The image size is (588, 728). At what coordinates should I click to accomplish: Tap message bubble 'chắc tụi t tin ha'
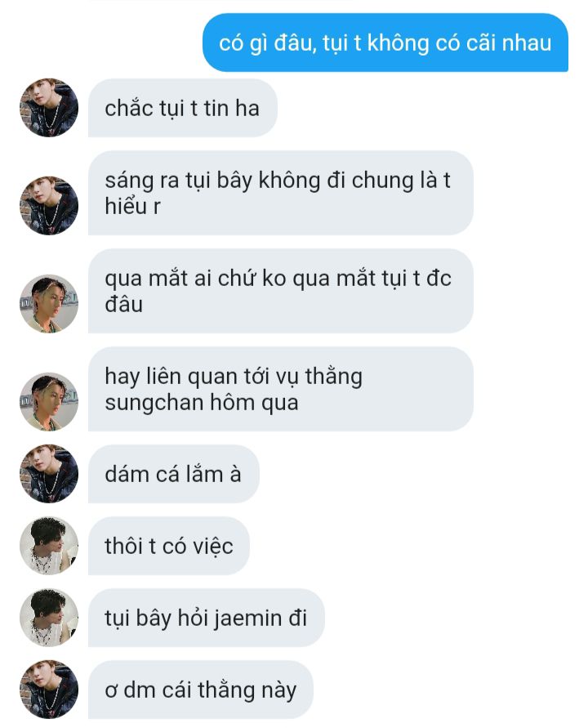tap(183, 108)
